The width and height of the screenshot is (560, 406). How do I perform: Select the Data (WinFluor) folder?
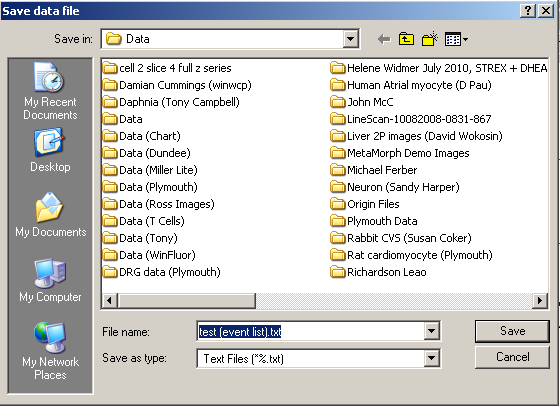point(149,255)
